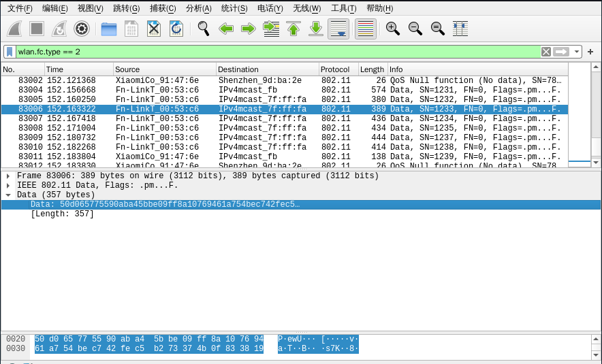The image size is (602, 364).
Task: Open the 电话(Y) menu
Action: coord(270,8)
